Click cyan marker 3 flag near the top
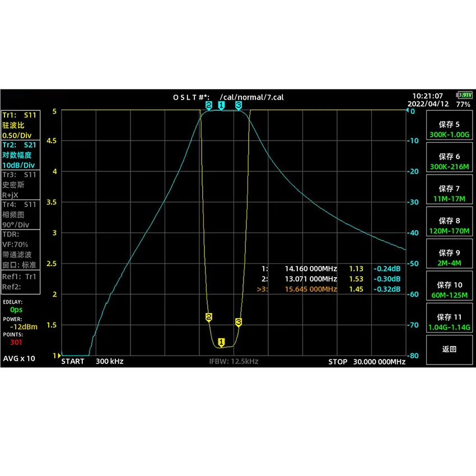The height and width of the screenshot is (476, 476). pyautogui.click(x=239, y=105)
